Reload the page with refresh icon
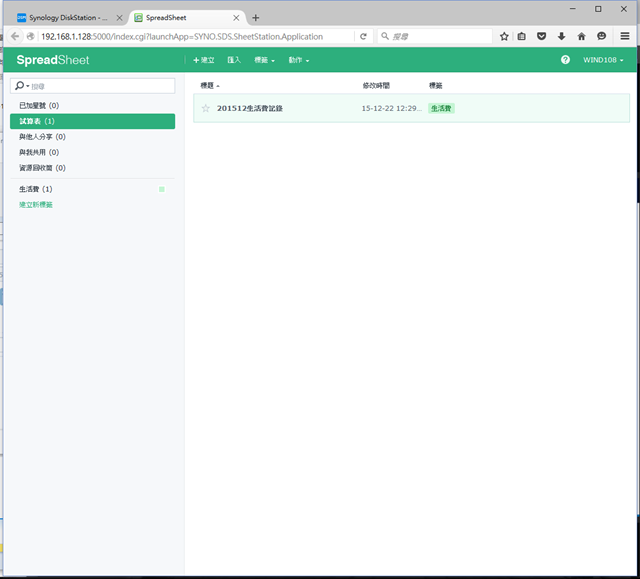Viewport: 640px width, 579px height. pos(363,36)
